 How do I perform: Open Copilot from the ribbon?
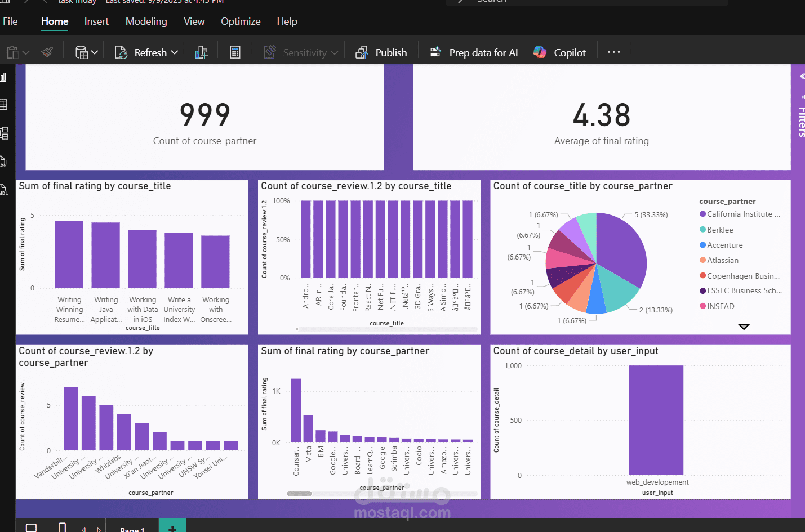point(559,52)
